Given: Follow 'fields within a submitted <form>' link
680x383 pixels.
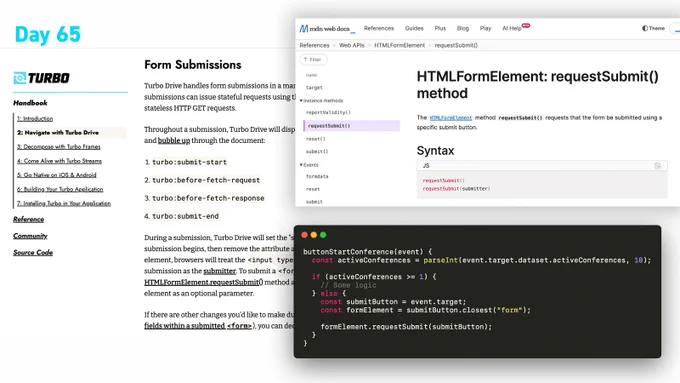Looking at the screenshot, I should pos(198,326).
